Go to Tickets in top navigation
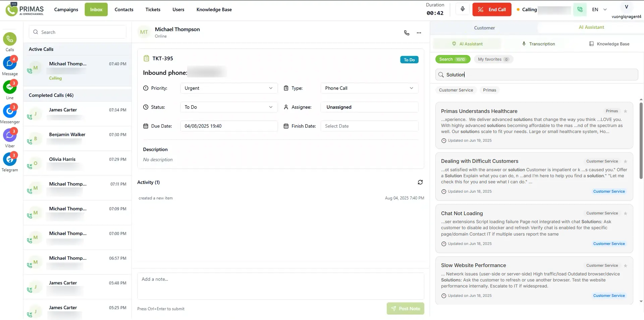Screen dimensions: 644x320 (153, 9)
